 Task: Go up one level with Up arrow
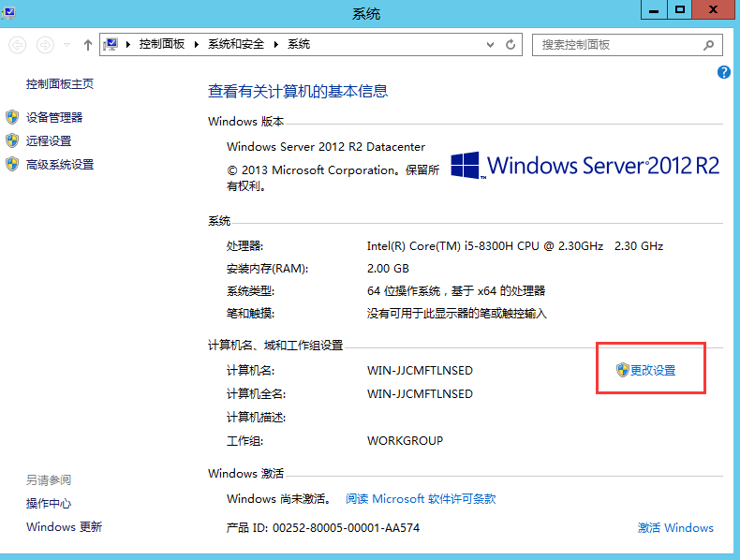coord(88,45)
